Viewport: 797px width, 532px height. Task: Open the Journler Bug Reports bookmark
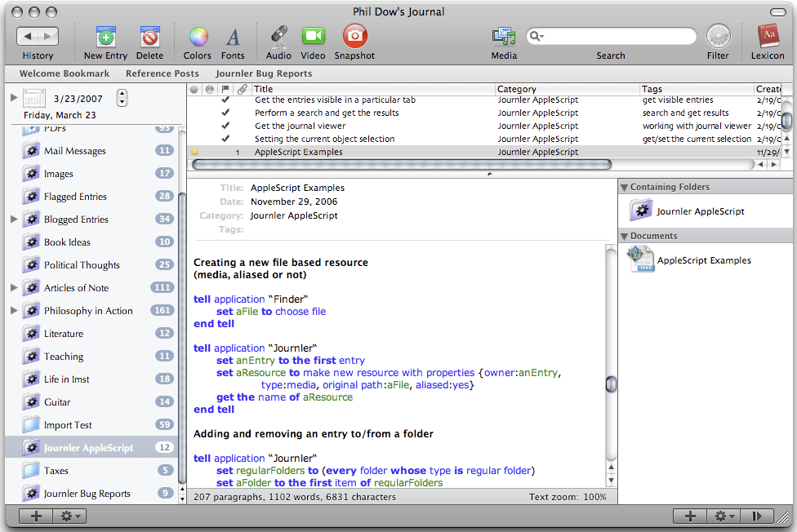264,73
